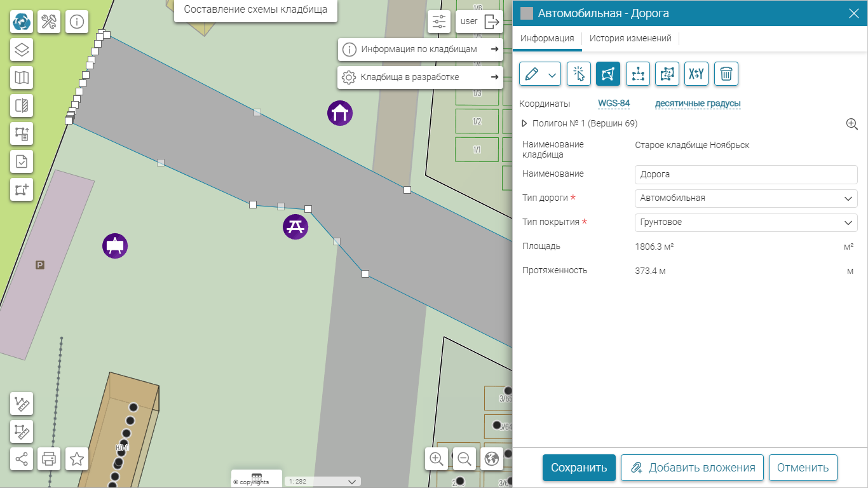Click the share icon at bottom left
This screenshot has height=488, width=868.
[x=22, y=458]
